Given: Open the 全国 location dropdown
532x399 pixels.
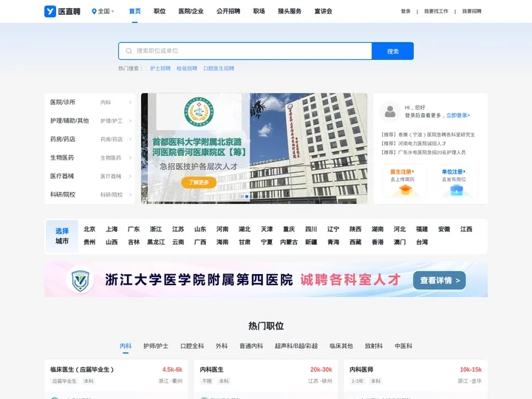Looking at the screenshot, I should click(x=103, y=11).
